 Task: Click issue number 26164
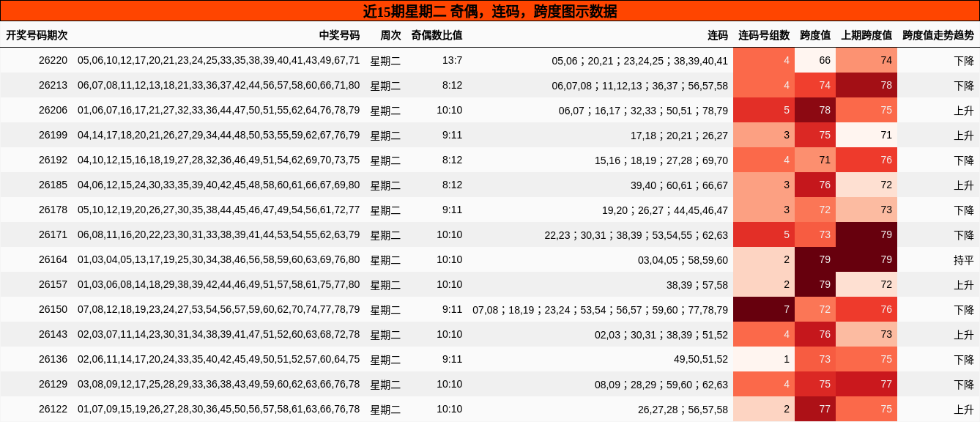tap(53, 259)
